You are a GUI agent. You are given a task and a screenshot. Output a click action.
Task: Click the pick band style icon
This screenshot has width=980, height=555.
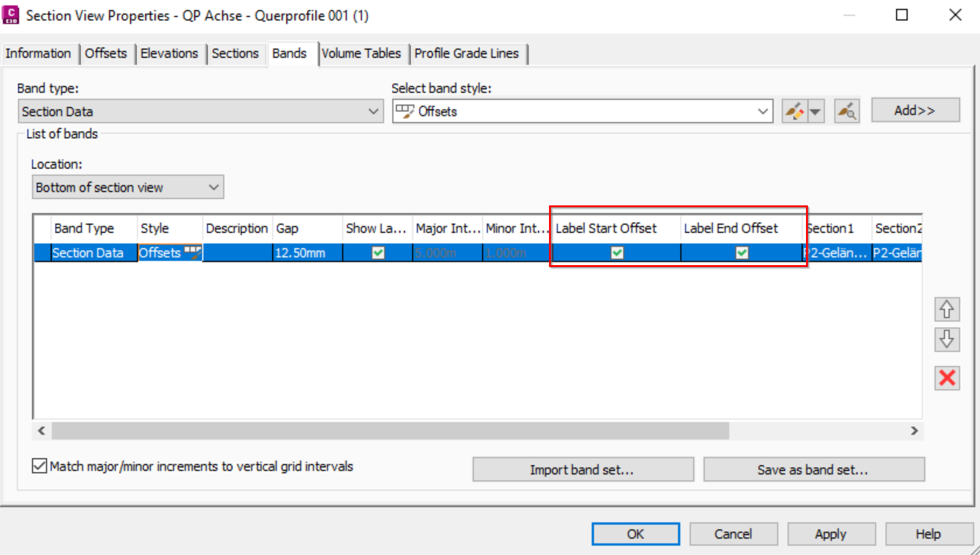coord(847,112)
